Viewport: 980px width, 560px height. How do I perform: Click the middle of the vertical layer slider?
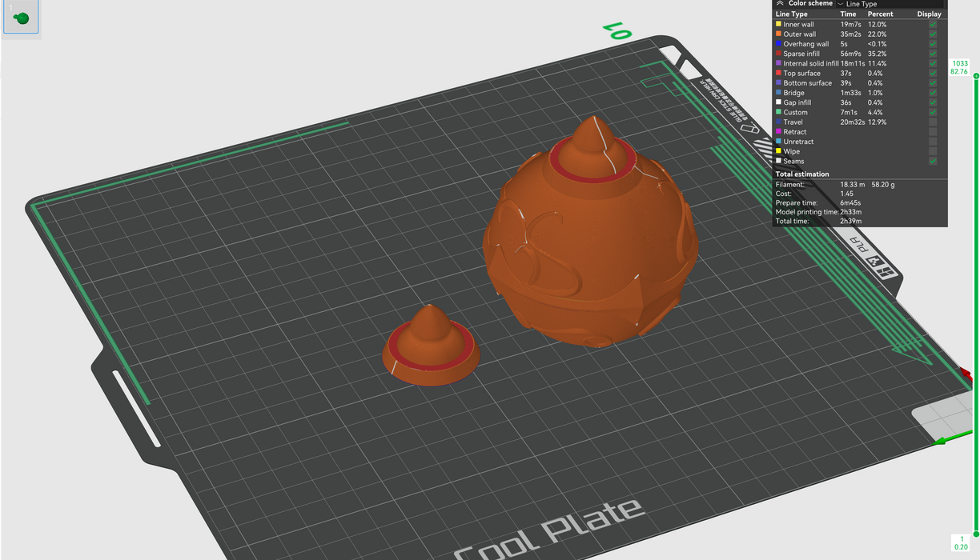click(975, 304)
